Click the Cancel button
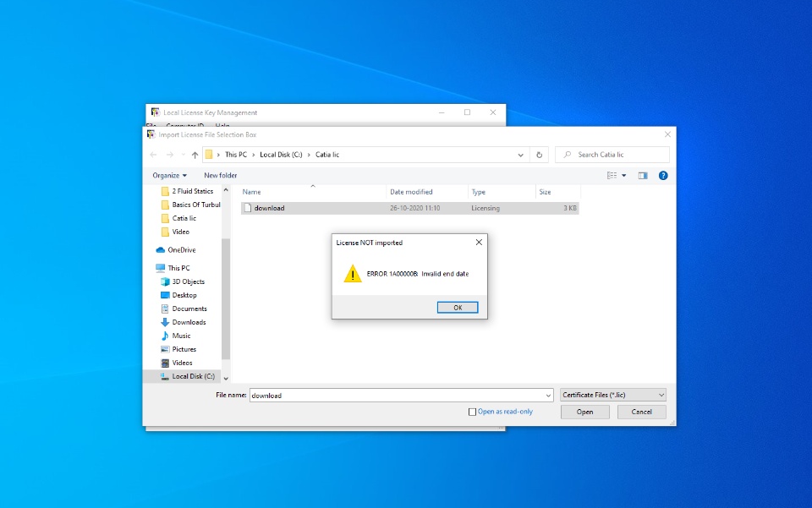The image size is (812, 508). (x=641, y=412)
